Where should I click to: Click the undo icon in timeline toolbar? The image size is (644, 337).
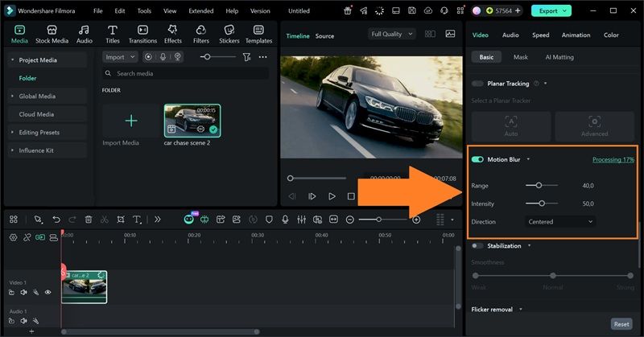[56, 220]
